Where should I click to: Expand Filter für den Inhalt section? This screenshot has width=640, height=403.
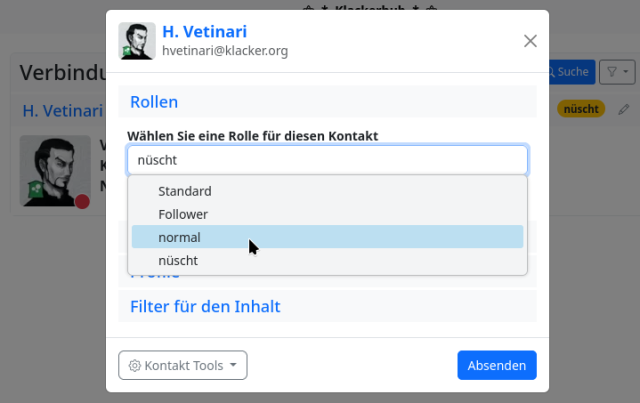tap(205, 306)
